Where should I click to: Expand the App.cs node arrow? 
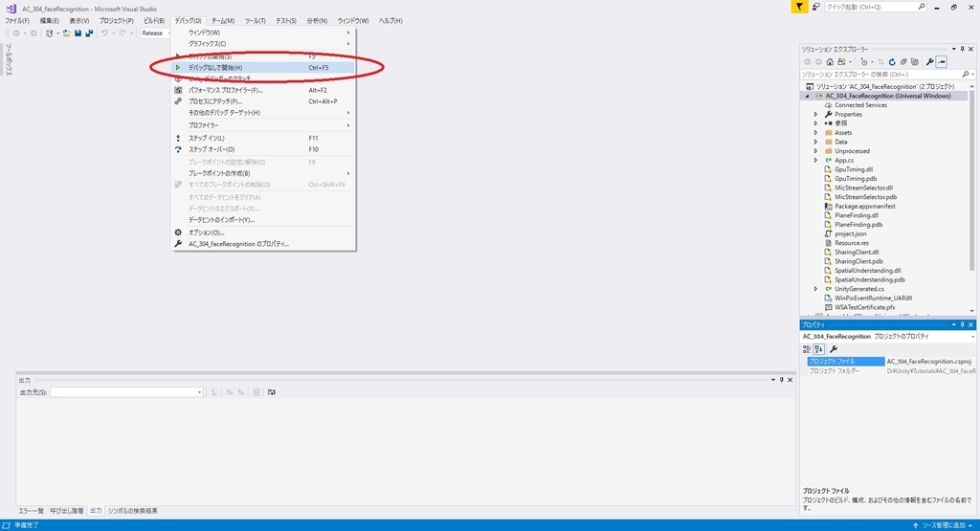click(815, 161)
